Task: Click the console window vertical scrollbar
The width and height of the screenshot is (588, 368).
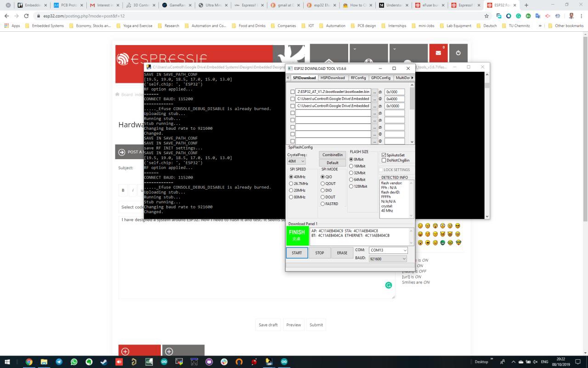Action: tap(487, 145)
